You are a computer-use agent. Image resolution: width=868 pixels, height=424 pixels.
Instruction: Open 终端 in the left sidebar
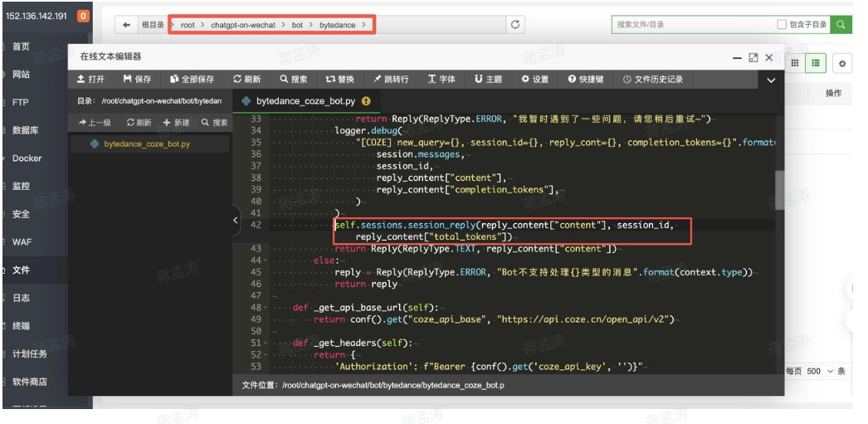coord(21,326)
